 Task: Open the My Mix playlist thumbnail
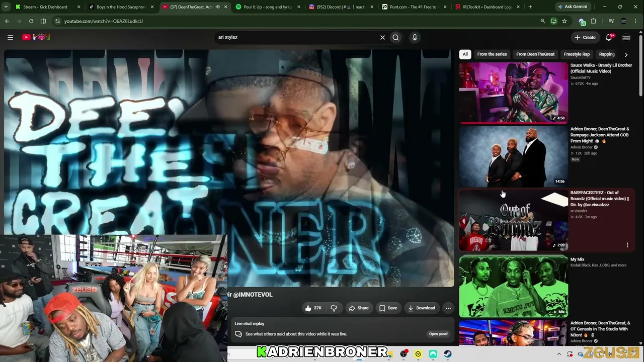[x=513, y=286]
